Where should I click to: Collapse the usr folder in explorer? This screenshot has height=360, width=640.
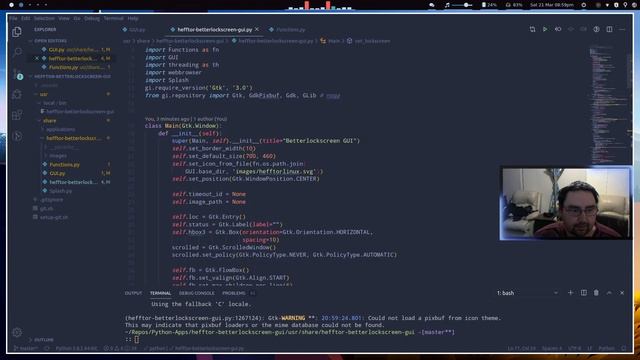pyautogui.click(x=44, y=94)
